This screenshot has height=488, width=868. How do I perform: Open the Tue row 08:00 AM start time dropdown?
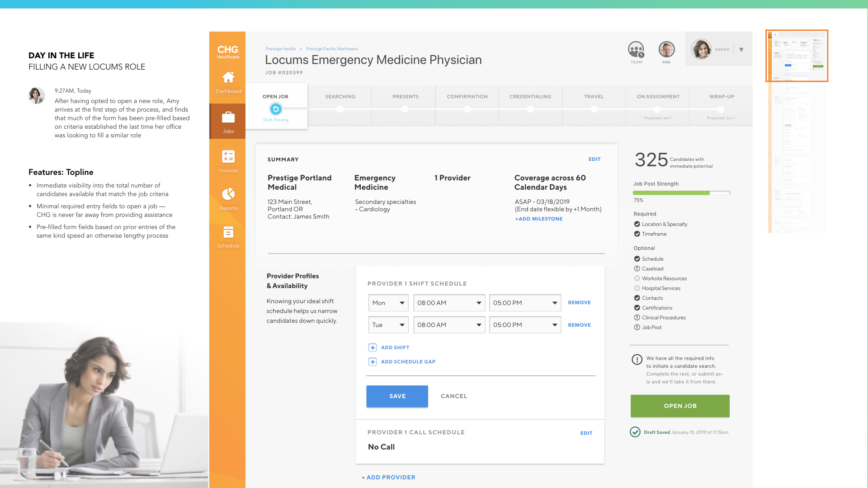(449, 325)
